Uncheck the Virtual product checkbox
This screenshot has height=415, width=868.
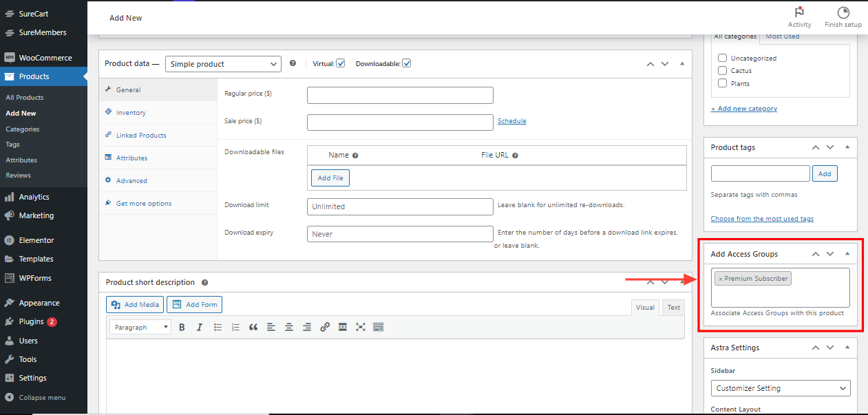[340, 63]
